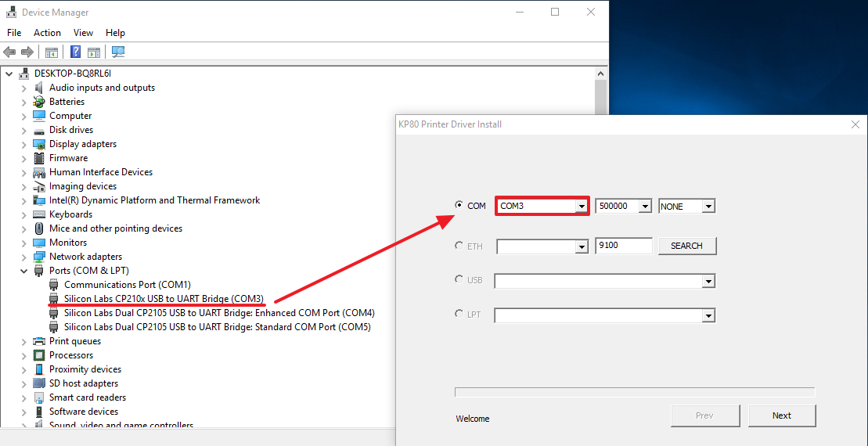Select the ETH radio button
This screenshot has width=868, height=446.
point(459,246)
